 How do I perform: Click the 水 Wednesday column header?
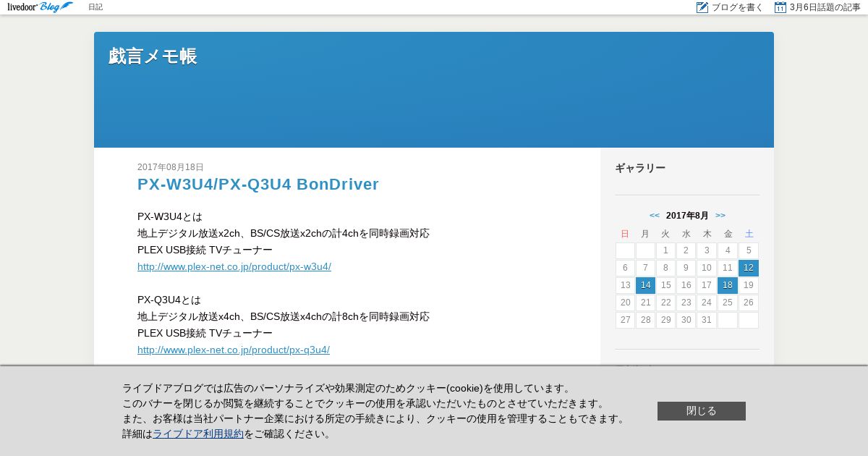[686, 234]
